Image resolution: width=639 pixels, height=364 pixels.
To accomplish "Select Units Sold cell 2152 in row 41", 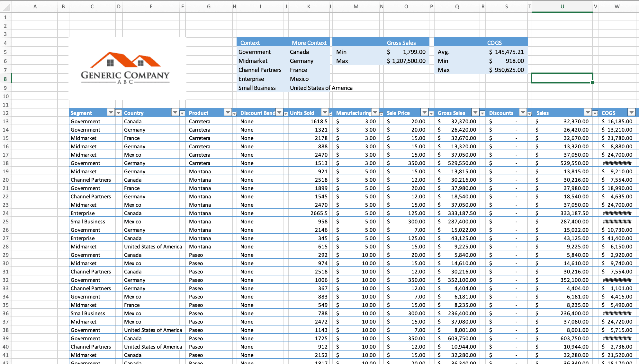I will click(x=309, y=355).
